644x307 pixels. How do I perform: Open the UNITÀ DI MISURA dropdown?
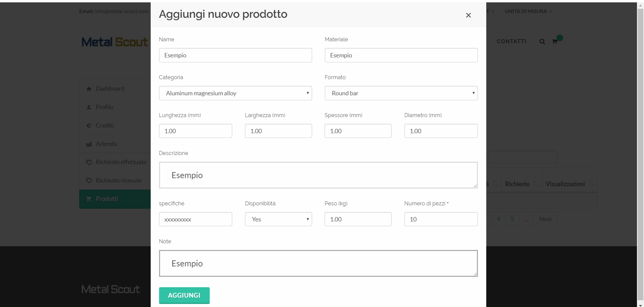[x=528, y=11]
